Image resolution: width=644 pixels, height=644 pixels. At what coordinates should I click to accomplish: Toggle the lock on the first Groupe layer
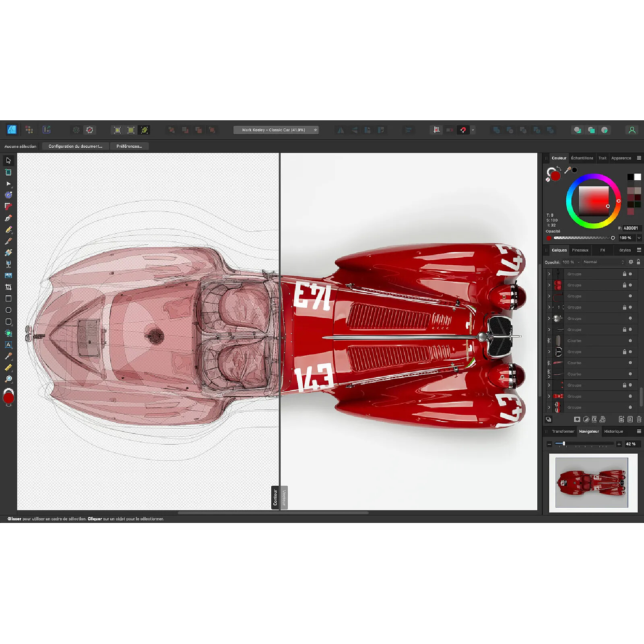(624, 274)
